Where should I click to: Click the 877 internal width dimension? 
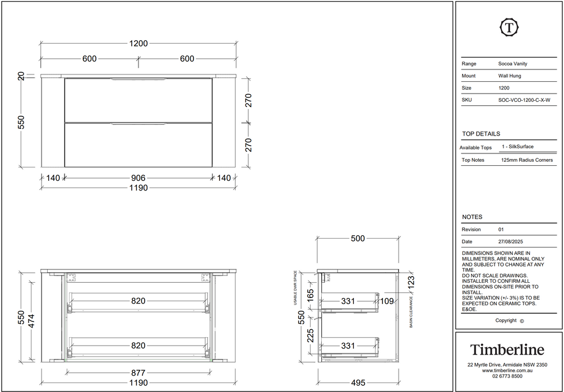[138, 373]
